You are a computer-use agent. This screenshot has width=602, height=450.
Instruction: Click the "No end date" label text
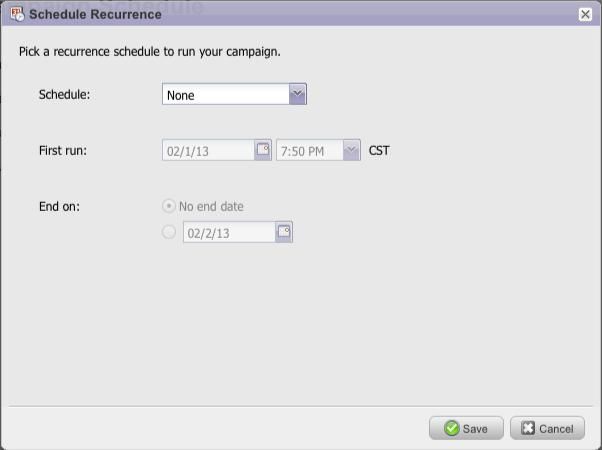point(211,207)
